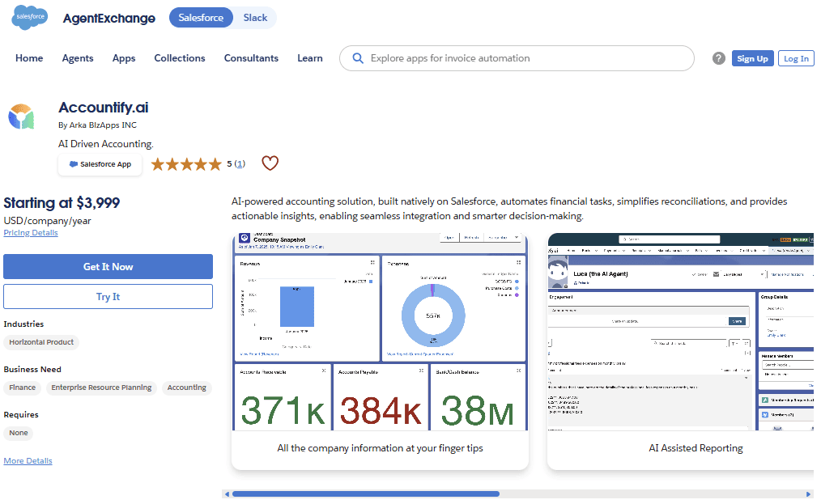Click the search magnifier icon

coord(358,58)
